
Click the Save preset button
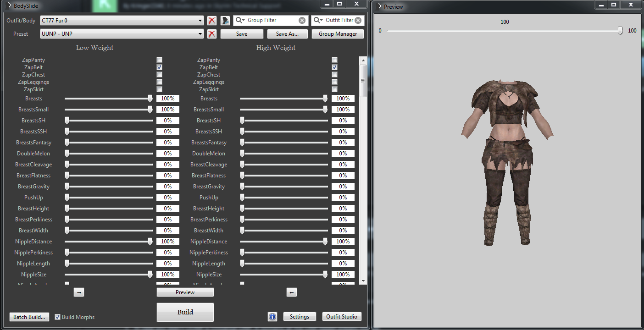(x=242, y=34)
